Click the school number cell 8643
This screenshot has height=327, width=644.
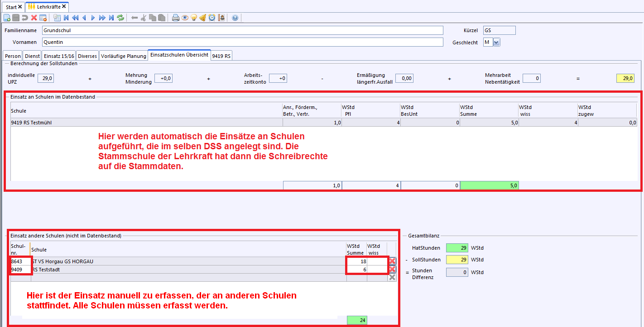pyautogui.click(x=20, y=261)
